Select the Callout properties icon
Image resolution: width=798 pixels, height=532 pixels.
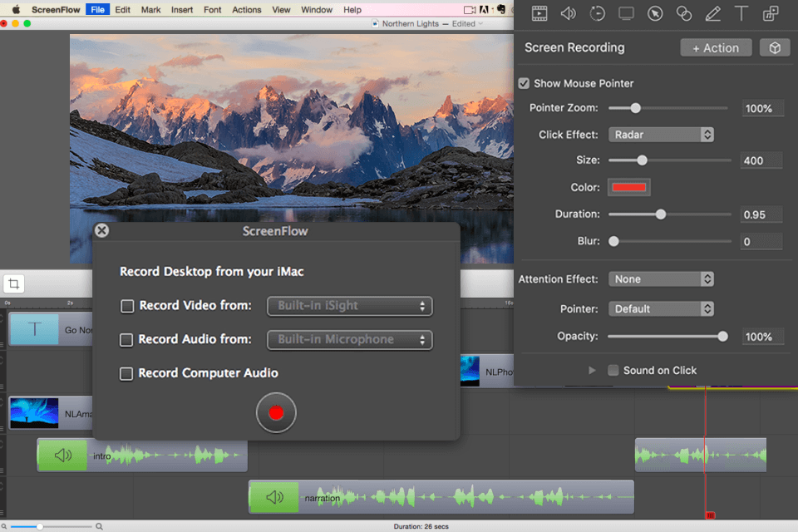pyautogui.click(x=655, y=13)
